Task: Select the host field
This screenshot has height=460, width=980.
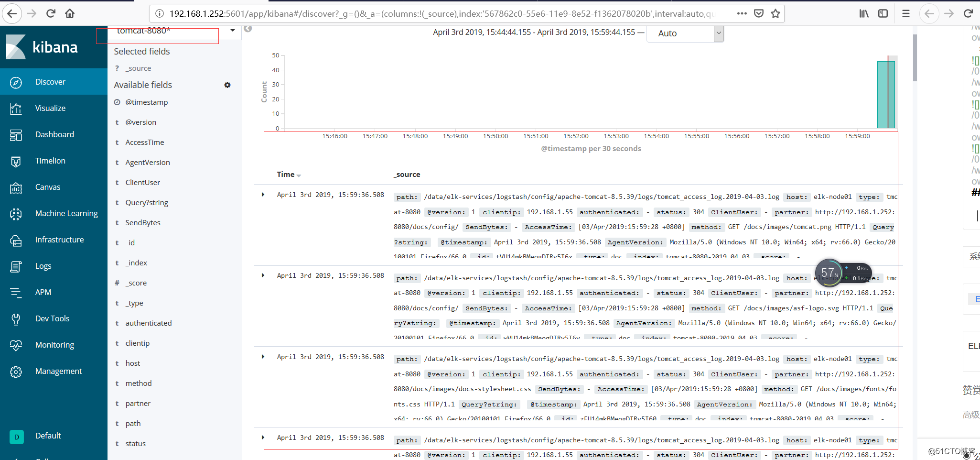Action: (x=133, y=363)
